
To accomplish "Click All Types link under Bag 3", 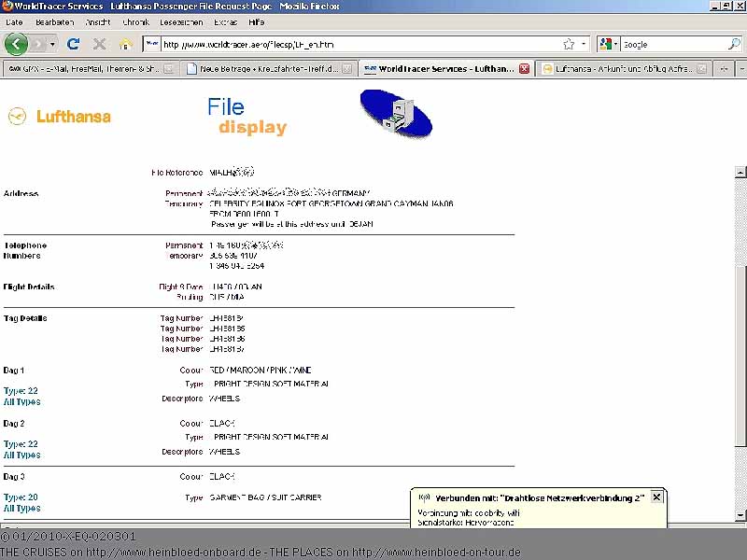I will [x=21, y=508].
